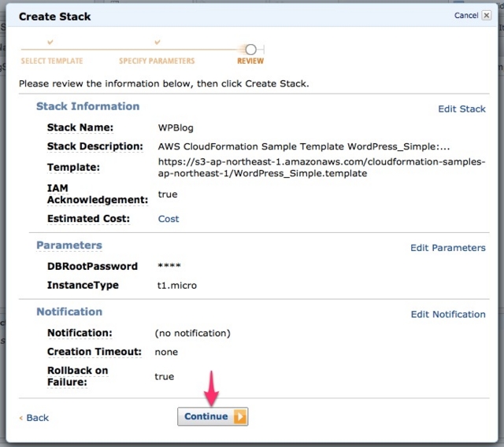Click the template URL text
This screenshot has width=504, height=447.
tap(321, 168)
